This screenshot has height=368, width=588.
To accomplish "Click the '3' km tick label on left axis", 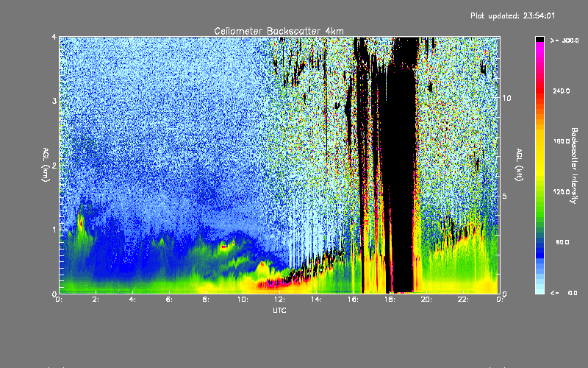I will pyautogui.click(x=54, y=101).
